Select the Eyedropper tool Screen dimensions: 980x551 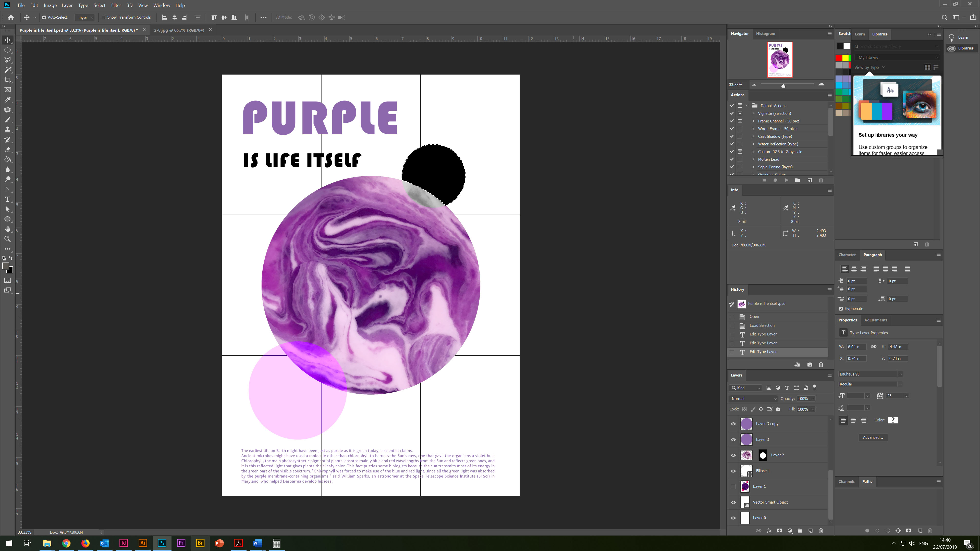click(8, 100)
